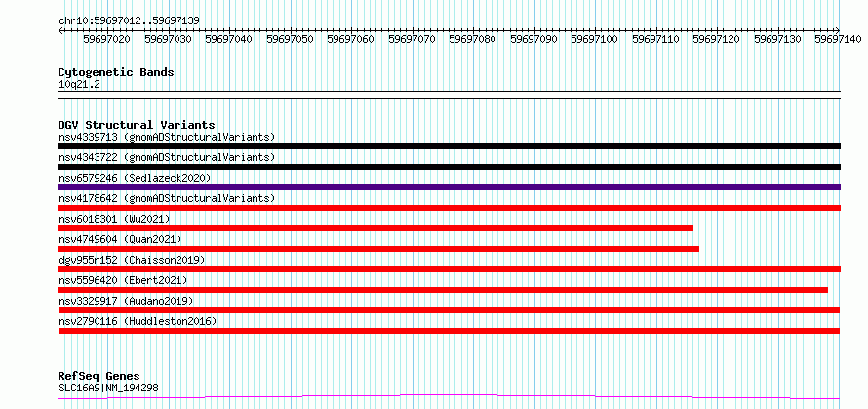Open the nsv4178642 (gnomADStructuralVariants) label

point(167,198)
